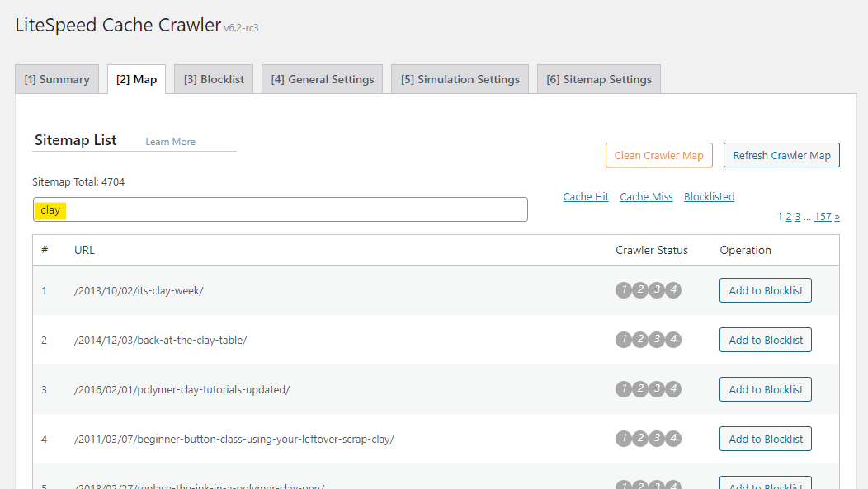Click the Sitemap List heading
This screenshot has width=868, height=489.
pos(76,140)
